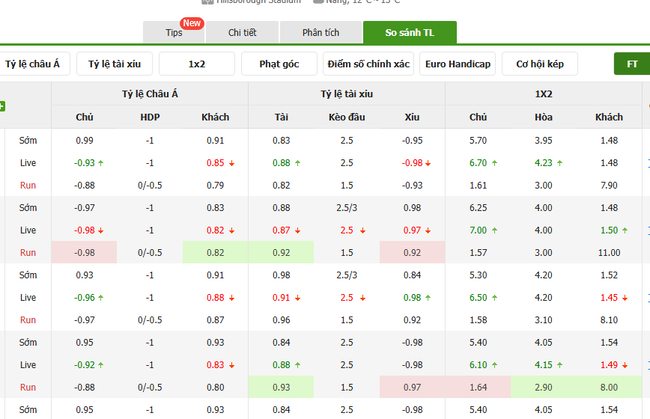Select the So sánh TL tab
Viewport: 650px width, 419px height.
coord(410,33)
